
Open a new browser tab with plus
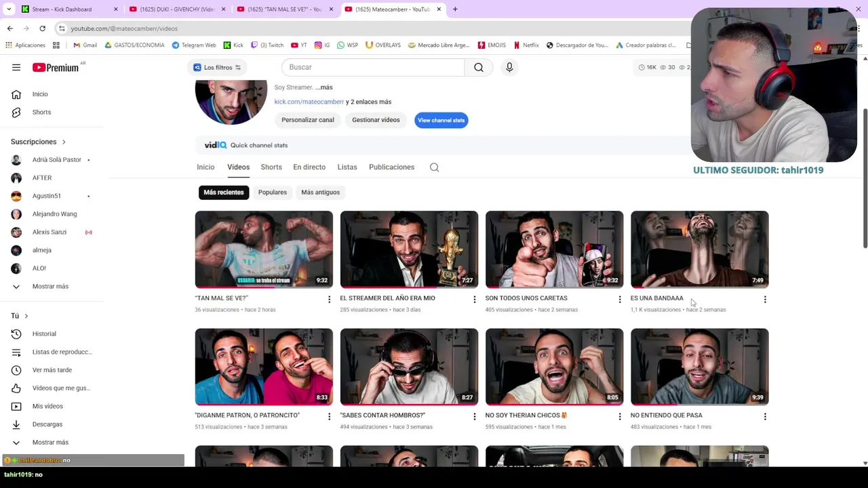[455, 9]
